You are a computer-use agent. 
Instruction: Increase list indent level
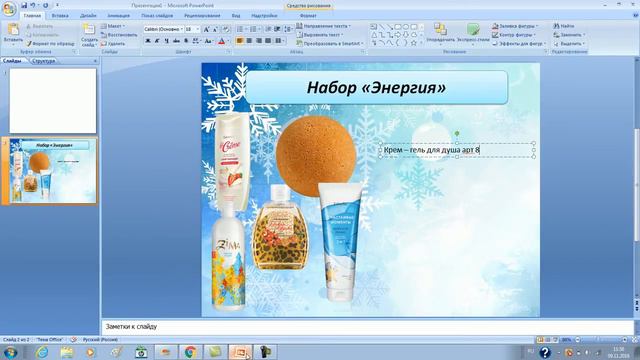pos(277,29)
